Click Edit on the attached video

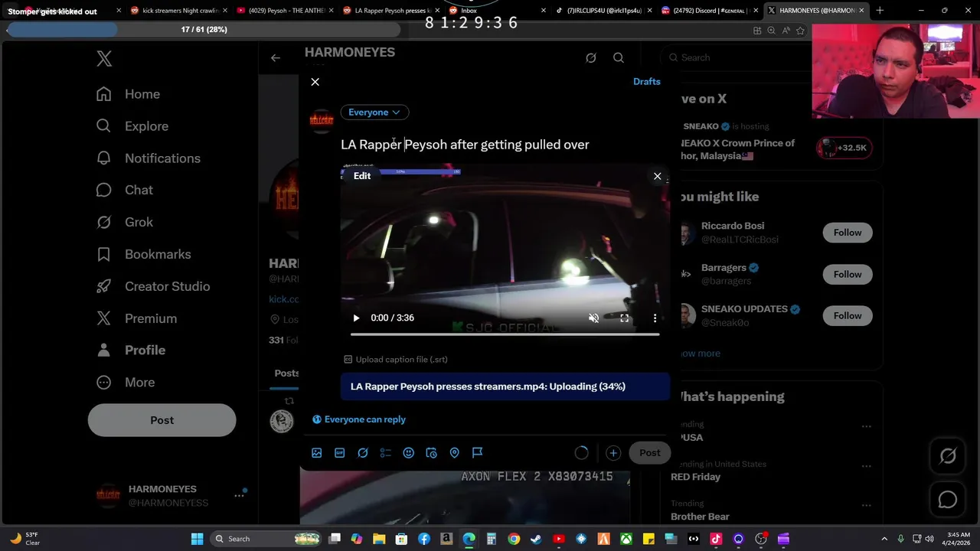coord(362,176)
